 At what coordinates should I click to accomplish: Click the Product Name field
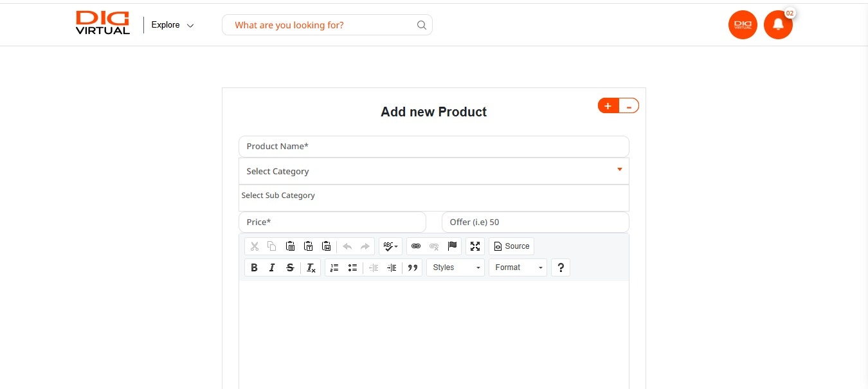pos(433,146)
